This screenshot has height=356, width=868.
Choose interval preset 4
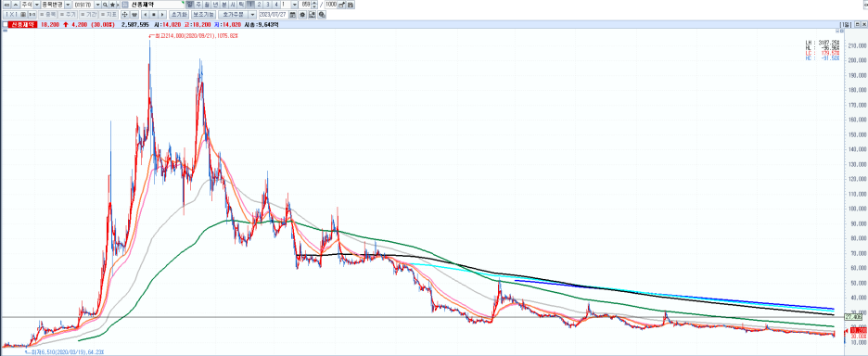click(276, 5)
